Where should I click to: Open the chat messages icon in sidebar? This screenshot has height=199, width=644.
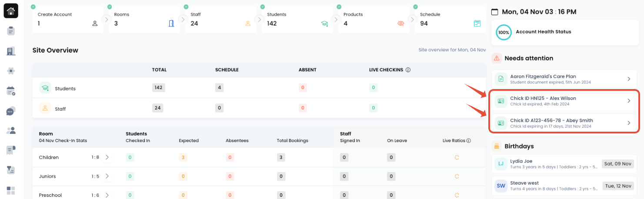click(x=11, y=111)
